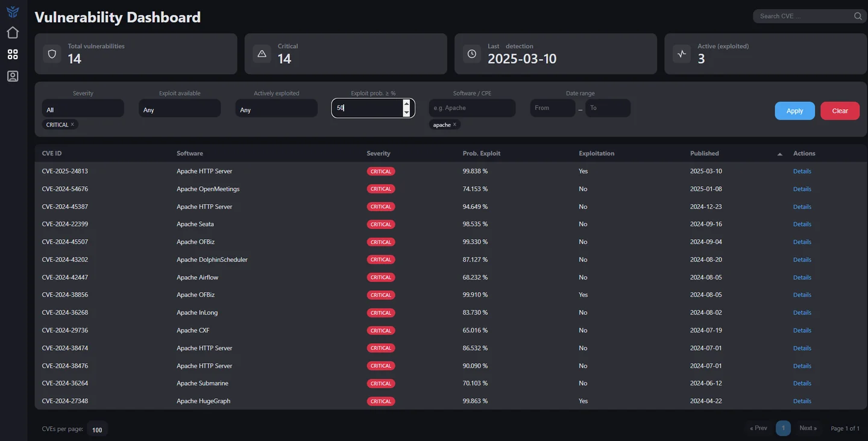Click the date range From field
The width and height of the screenshot is (868, 441).
pyautogui.click(x=553, y=108)
